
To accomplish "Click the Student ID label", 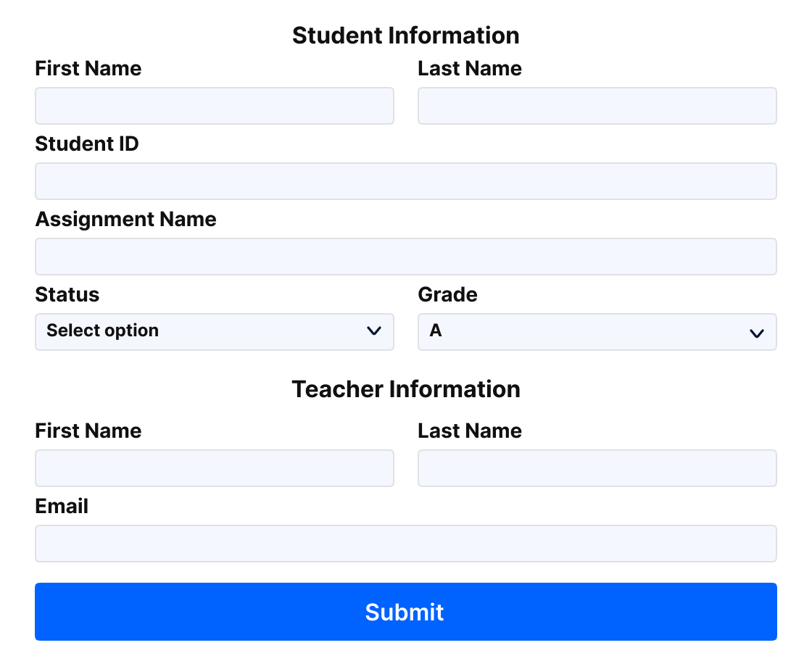I will (x=87, y=144).
